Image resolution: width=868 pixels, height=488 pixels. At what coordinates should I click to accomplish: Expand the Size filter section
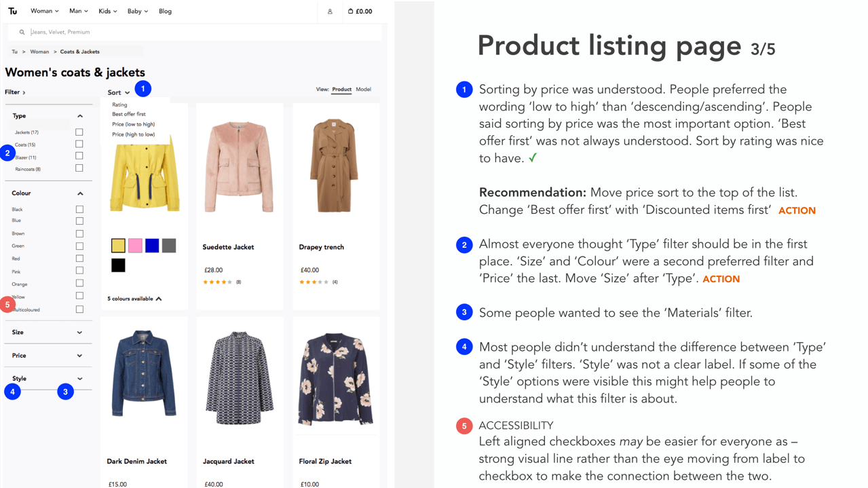point(48,333)
